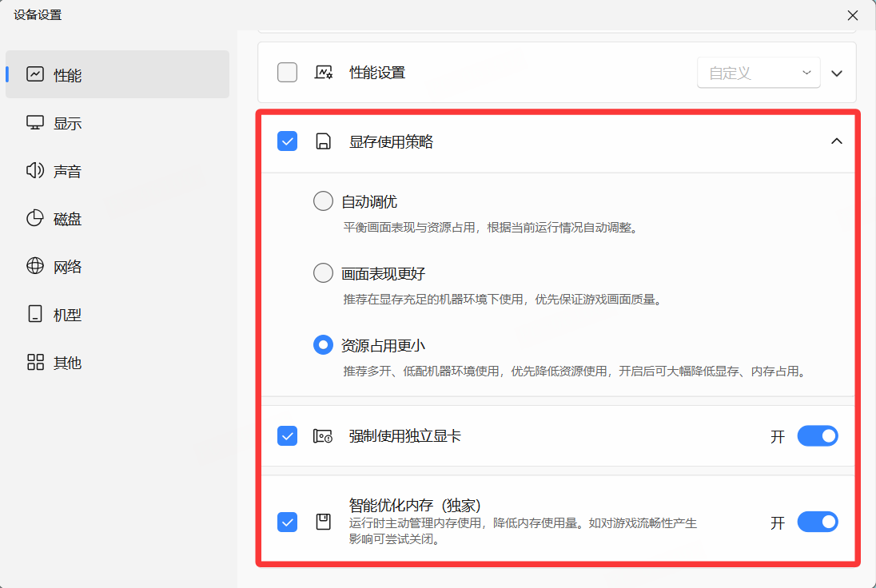
Task: Open the 自定义 dropdown list
Action: 759,73
